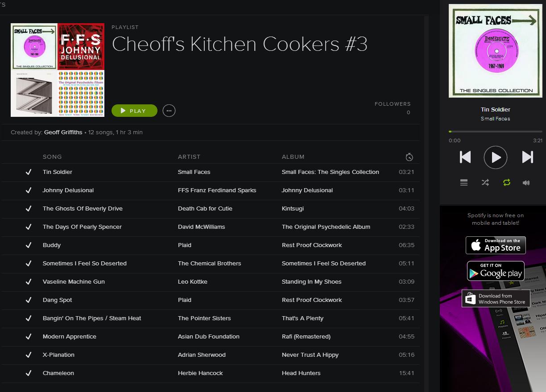
Task: Sort tracks by the ALBUM column header
Action: pos(293,157)
